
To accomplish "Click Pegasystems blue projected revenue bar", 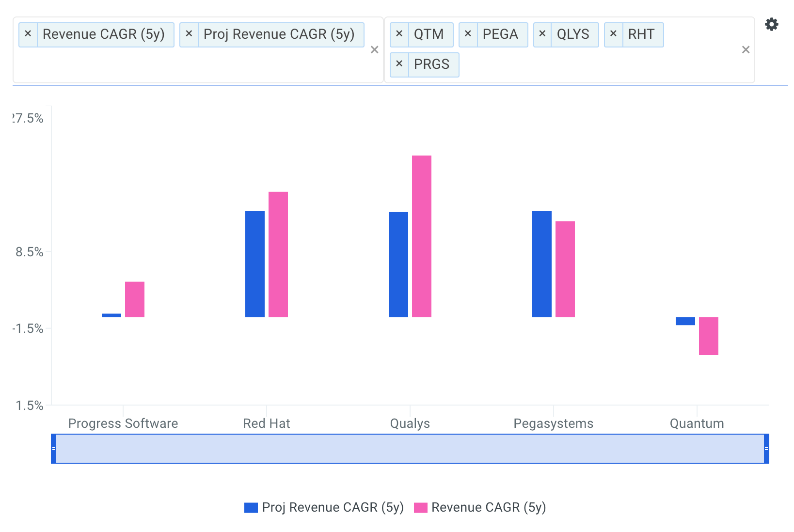I will (x=542, y=264).
